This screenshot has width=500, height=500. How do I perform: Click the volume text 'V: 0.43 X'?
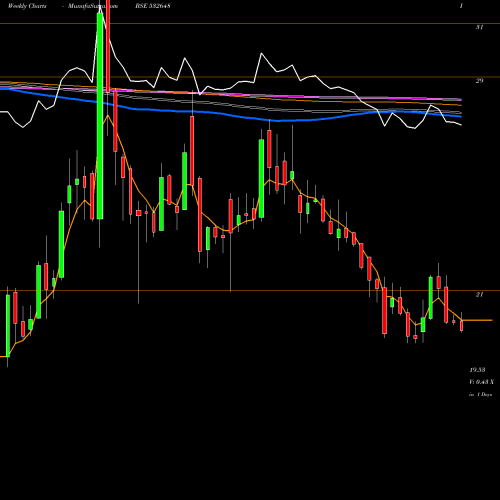click(x=482, y=382)
